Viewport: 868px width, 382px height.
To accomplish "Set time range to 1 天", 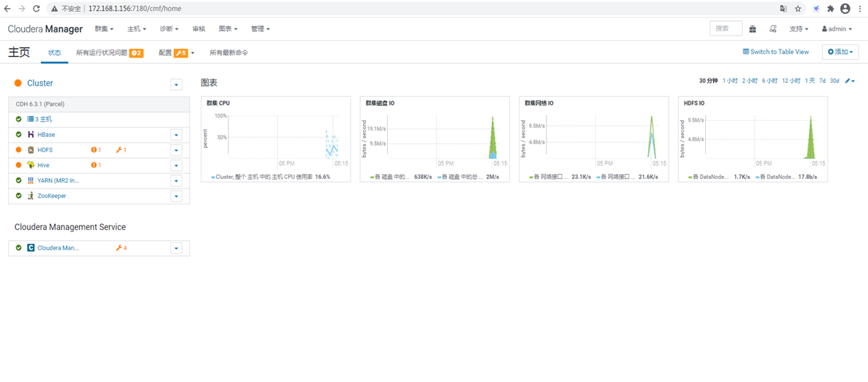I will coord(810,81).
